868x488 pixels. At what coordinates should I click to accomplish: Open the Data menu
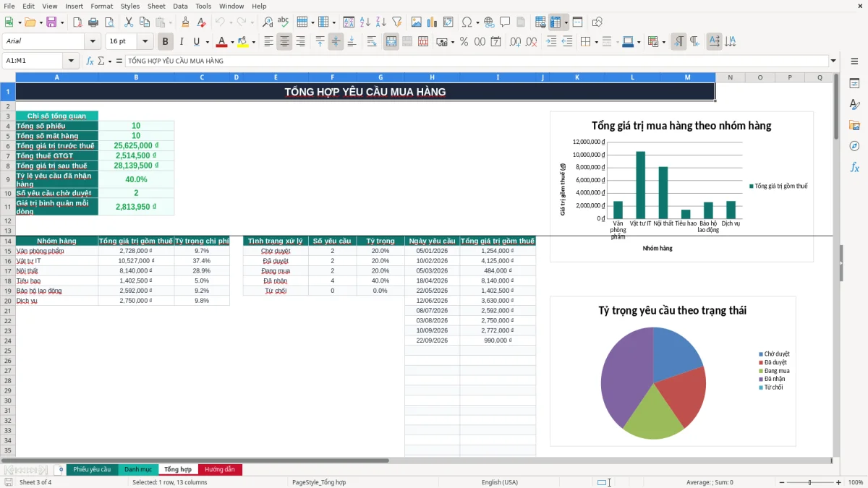pos(180,6)
